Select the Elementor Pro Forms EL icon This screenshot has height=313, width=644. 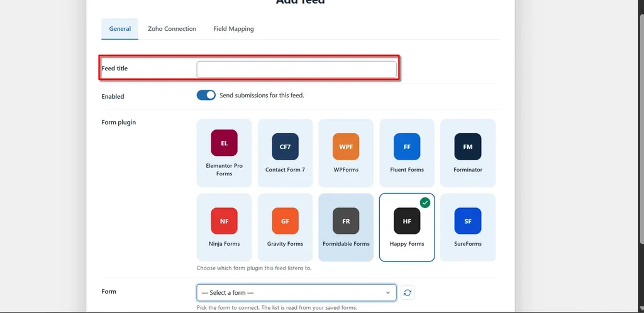click(225, 143)
